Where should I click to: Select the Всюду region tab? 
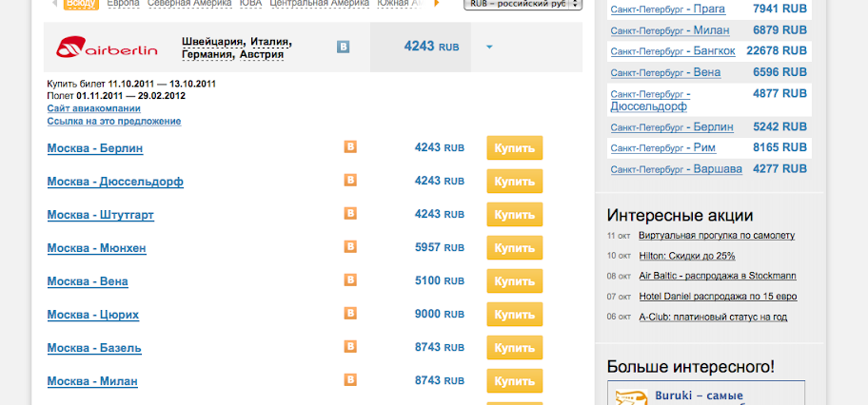click(81, 4)
